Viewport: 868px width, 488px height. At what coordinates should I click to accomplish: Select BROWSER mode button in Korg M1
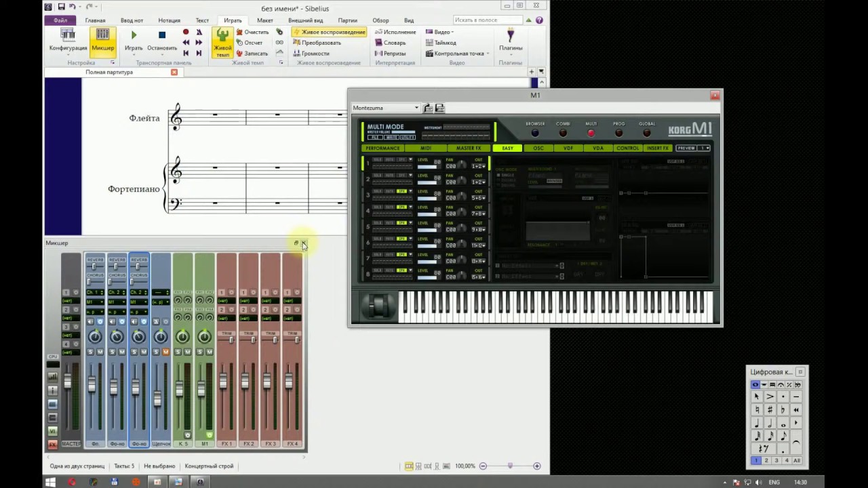[535, 133]
